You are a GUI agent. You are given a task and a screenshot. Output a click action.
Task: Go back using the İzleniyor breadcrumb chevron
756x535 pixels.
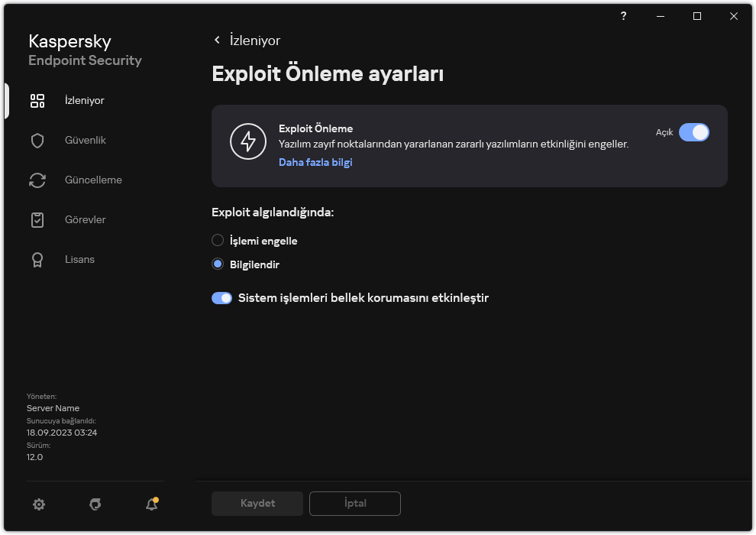(216, 40)
